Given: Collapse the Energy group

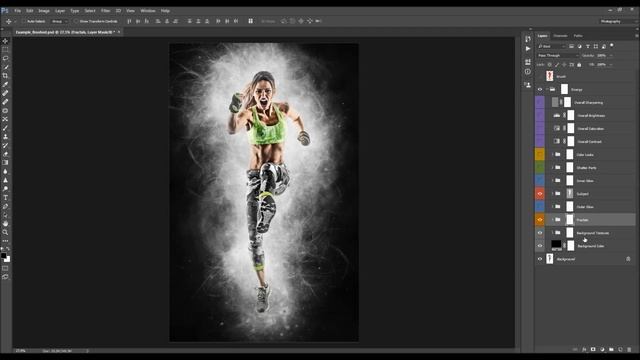Looking at the screenshot, I should pyautogui.click(x=547, y=89).
